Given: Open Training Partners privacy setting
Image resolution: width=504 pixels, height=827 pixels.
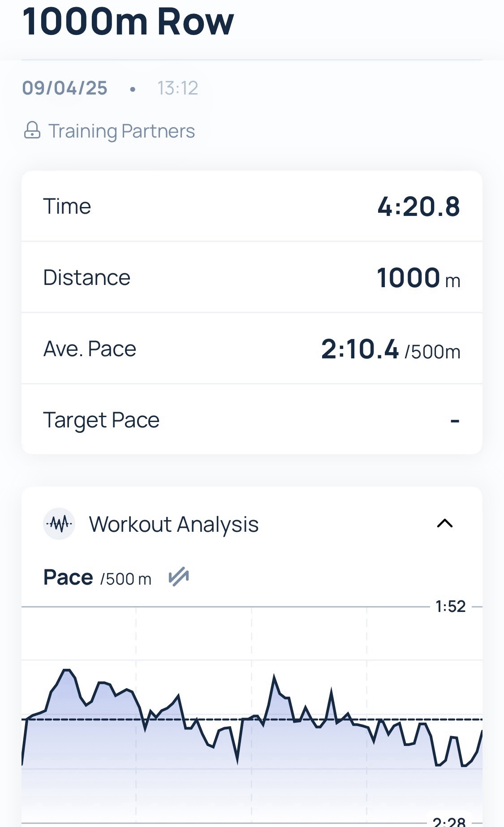Looking at the screenshot, I should click(121, 131).
